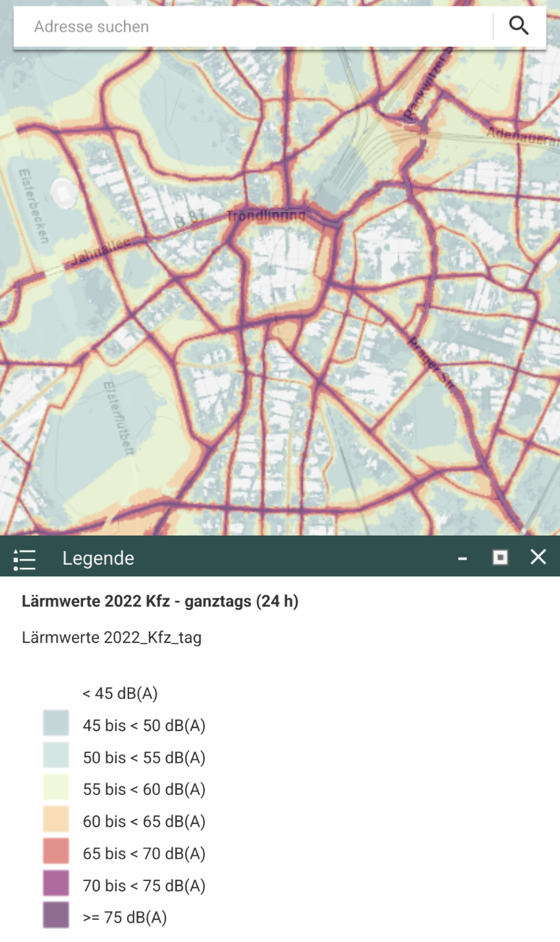This screenshot has height=942, width=560.
Task: Click the magnifier search icon
Action: coord(519,26)
